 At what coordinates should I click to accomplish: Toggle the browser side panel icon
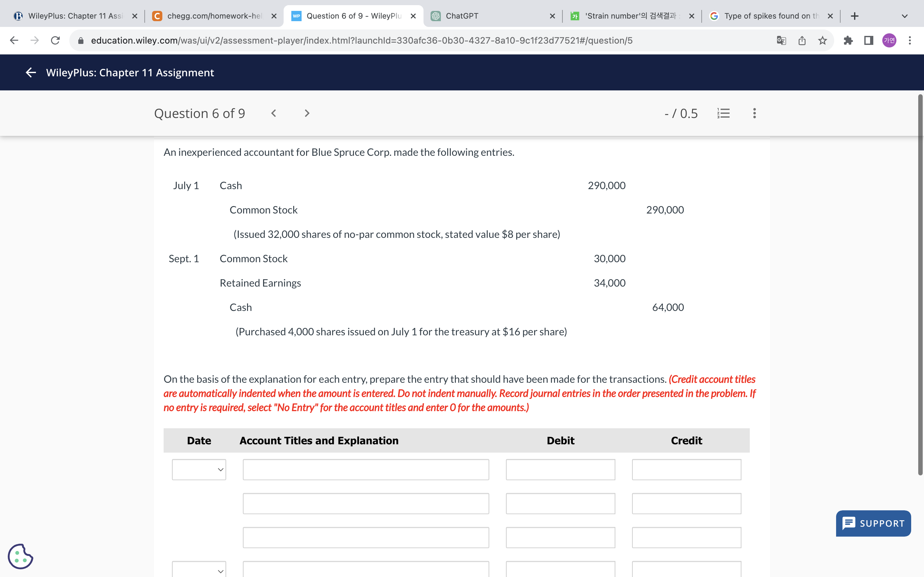click(868, 40)
